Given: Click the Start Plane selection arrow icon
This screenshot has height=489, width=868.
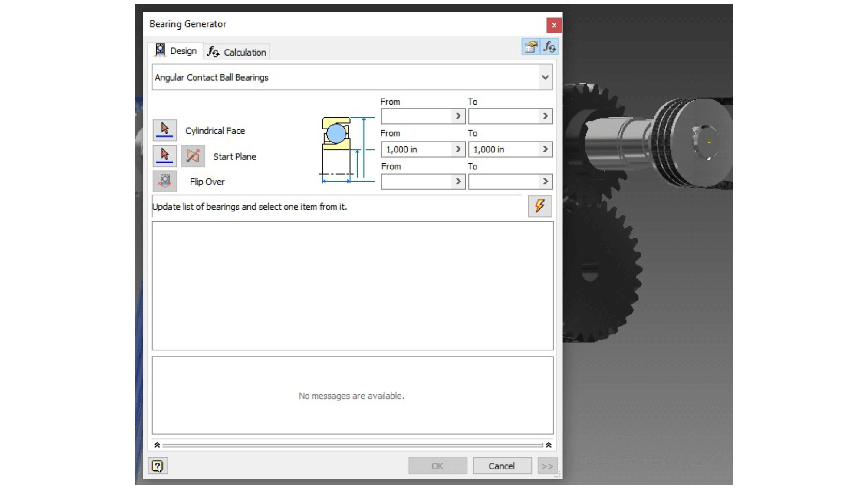Looking at the screenshot, I should (x=164, y=156).
